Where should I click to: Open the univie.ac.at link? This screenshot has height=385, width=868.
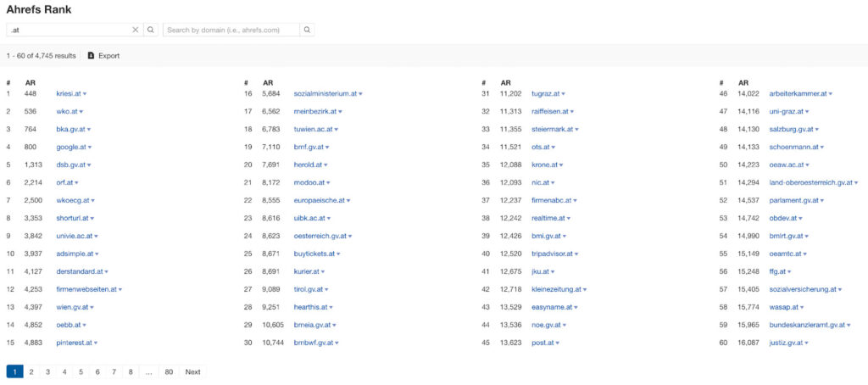(75, 237)
